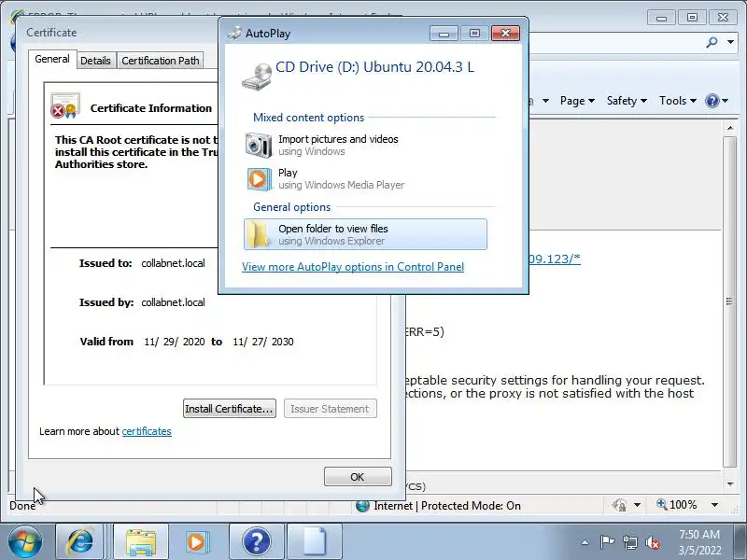Switch to the Certification Path tab
The image size is (747, 560).
pos(160,61)
